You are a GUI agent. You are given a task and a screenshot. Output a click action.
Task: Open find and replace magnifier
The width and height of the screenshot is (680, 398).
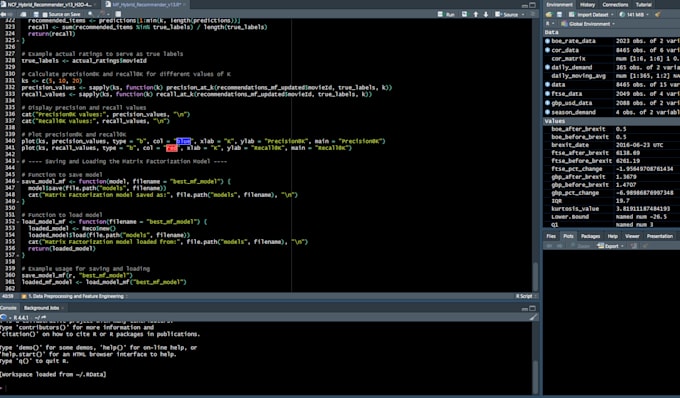pyautogui.click(x=90, y=14)
